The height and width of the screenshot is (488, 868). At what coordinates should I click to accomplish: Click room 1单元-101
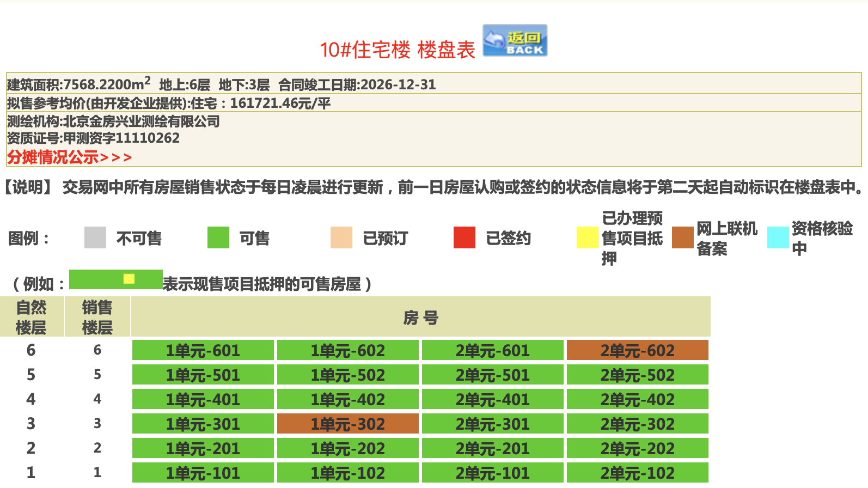(203, 472)
